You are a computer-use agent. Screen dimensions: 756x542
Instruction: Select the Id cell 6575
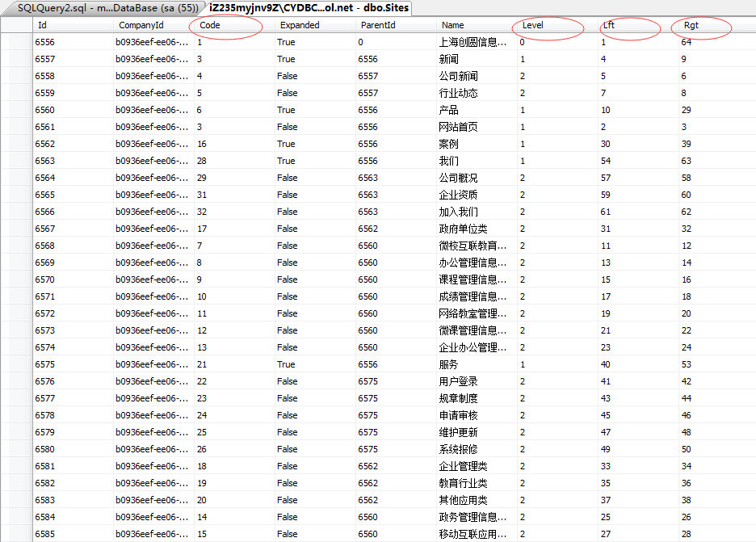pos(73,364)
